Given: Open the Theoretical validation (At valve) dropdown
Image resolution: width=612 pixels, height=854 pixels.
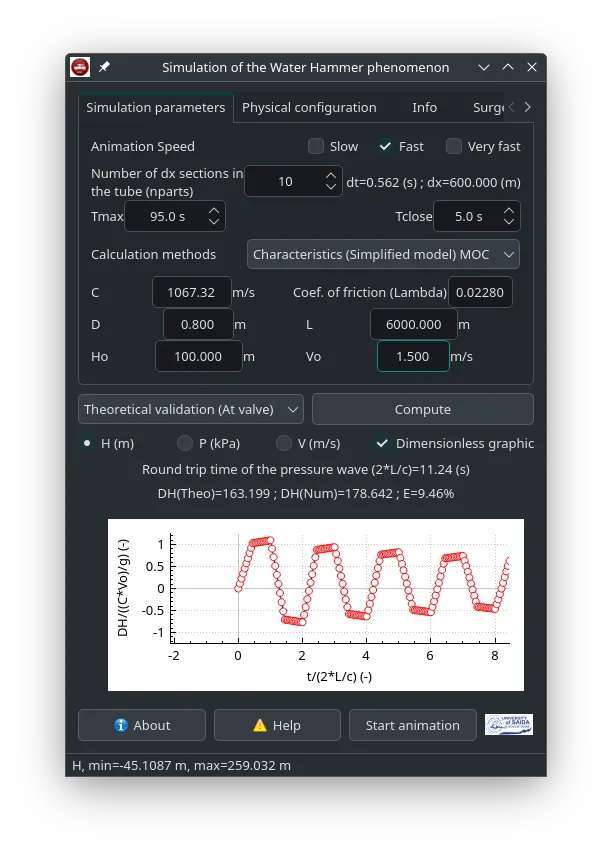Looking at the screenshot, I should (x=191, y=409).
